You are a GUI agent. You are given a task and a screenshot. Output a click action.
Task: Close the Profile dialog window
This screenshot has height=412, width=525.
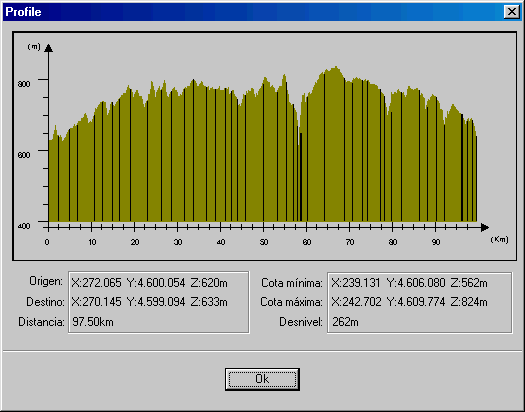[x=512, y=12]
